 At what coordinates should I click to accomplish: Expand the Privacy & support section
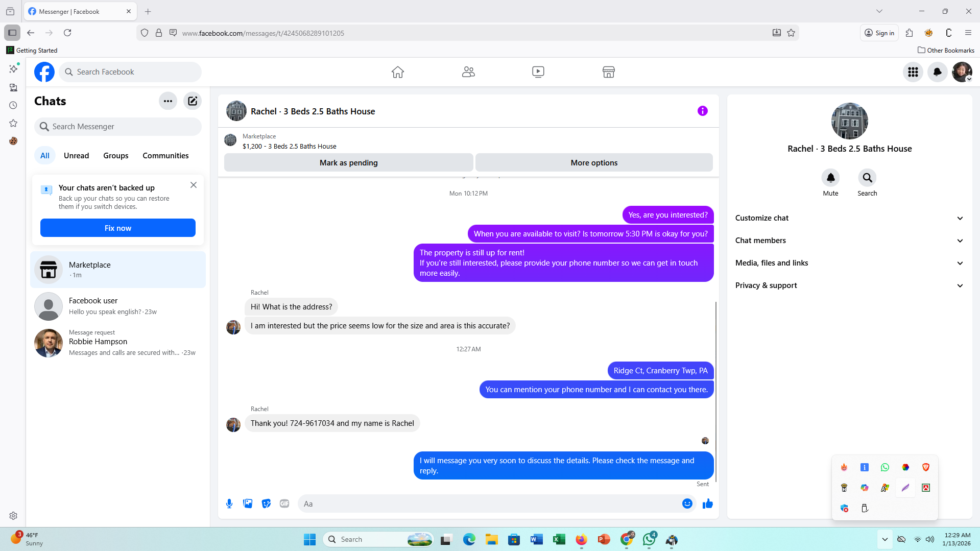[849, 285]
